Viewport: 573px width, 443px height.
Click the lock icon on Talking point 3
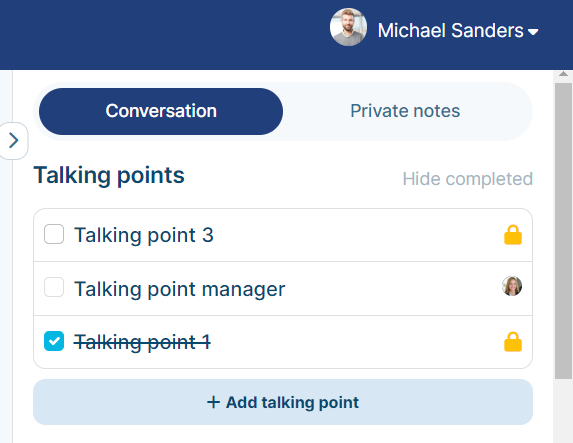[513, 235]
